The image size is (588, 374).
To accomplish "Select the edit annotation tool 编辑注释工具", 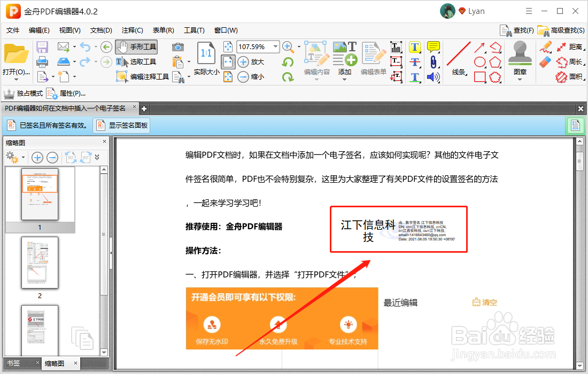I will (x=143, y=77).
